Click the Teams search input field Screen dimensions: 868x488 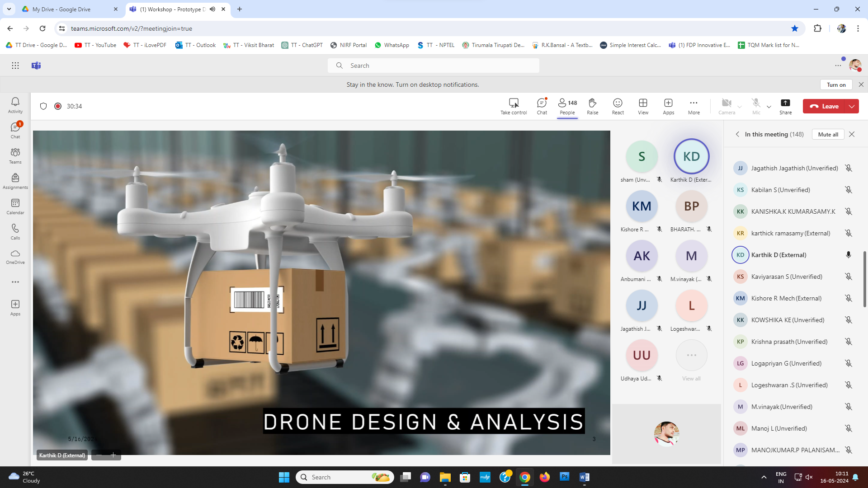pyautogui.click(x=433, y=66)
